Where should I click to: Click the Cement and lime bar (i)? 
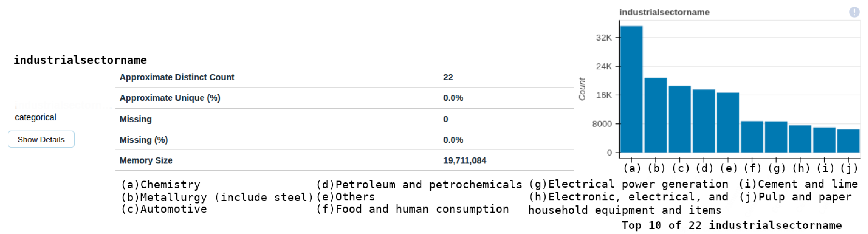(x=824, y=140)
